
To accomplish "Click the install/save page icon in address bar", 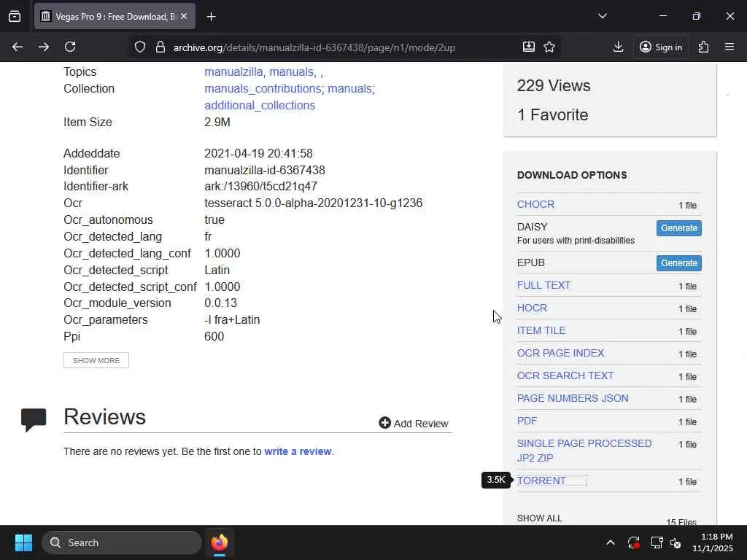I will click(x=528, y=47).
